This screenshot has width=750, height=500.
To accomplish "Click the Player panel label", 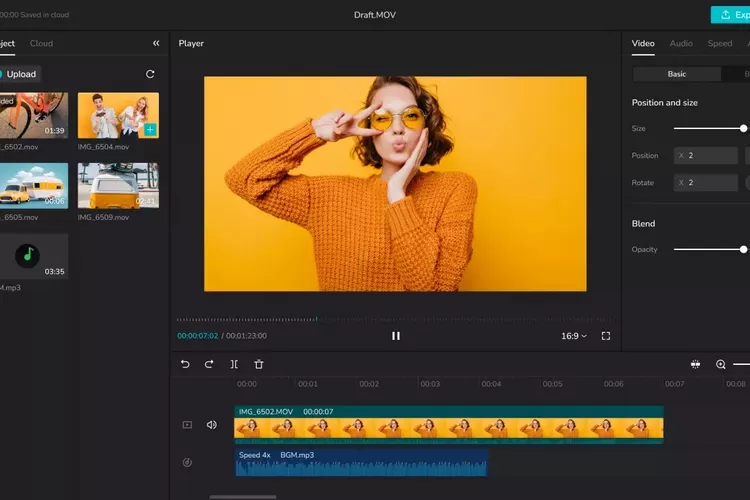I will pyautogui.click(x=191, y=43).
